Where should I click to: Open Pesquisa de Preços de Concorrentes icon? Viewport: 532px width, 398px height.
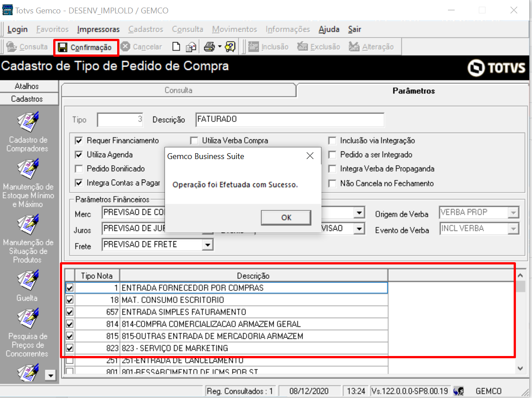click(x=28, y=318)
